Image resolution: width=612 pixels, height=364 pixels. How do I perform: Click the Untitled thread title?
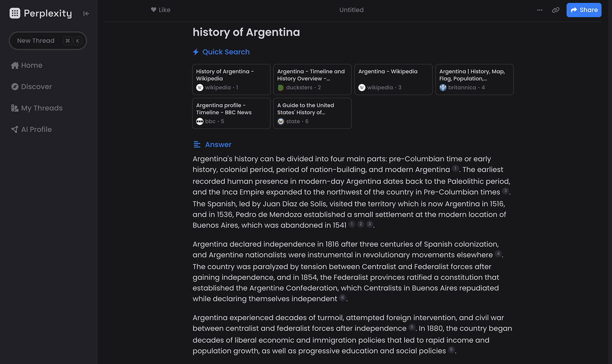point(351,10)
